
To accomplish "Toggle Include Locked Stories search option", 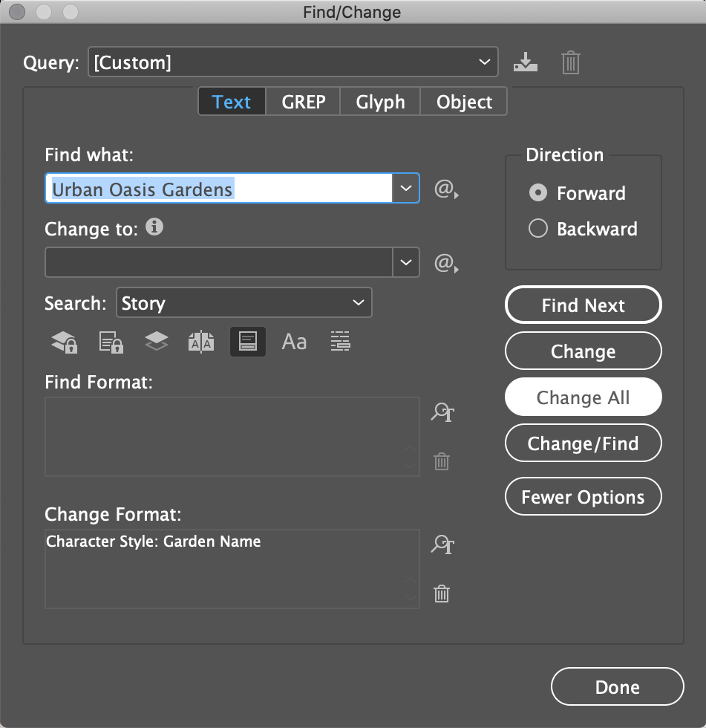I will [x=111, y=342].
